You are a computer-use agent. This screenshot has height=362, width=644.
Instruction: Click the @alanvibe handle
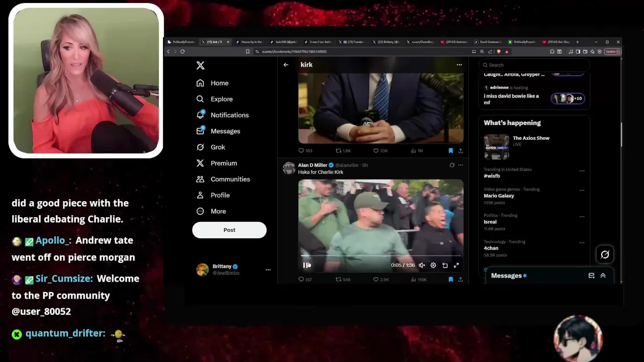click(347, 165)
